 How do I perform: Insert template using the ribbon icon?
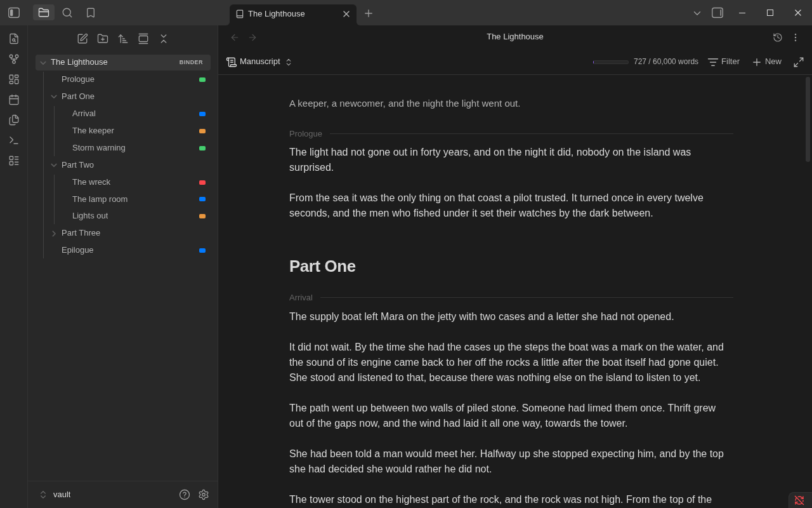14,120
